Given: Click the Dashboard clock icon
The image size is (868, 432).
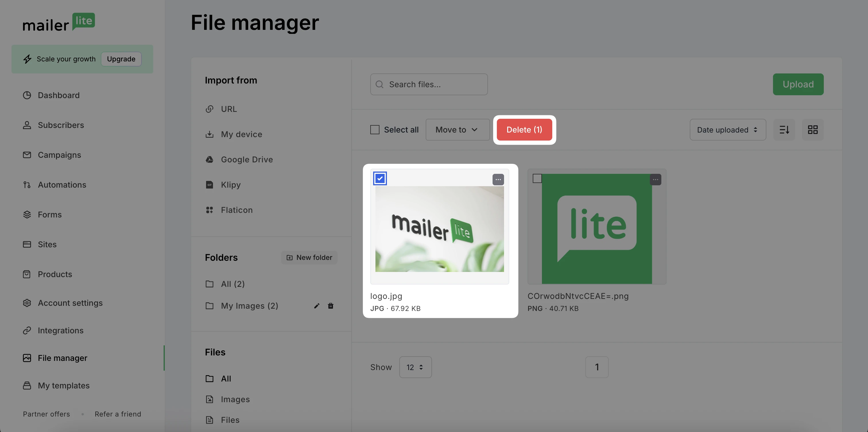Looking at the screenshot, I should click(27, 95).
